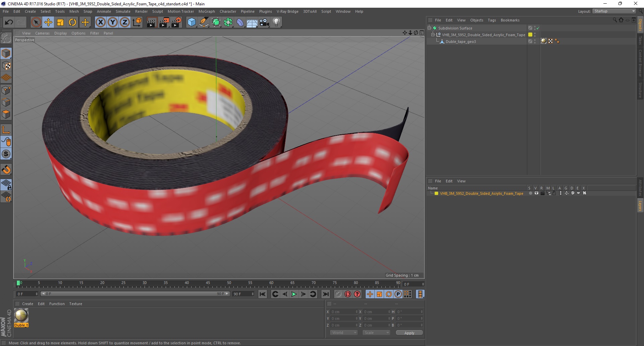Viewport: 644px width, 346px height.
Task: Click the magnet snapping icon
Action: click(6, 170)
